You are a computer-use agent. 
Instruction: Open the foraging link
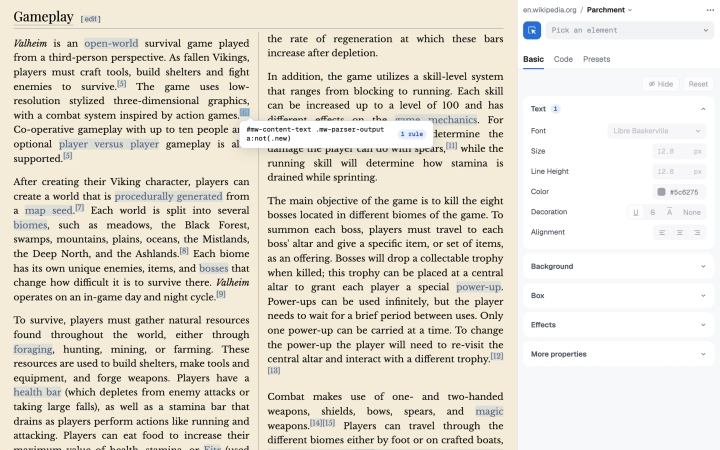(x=33, y=349)
